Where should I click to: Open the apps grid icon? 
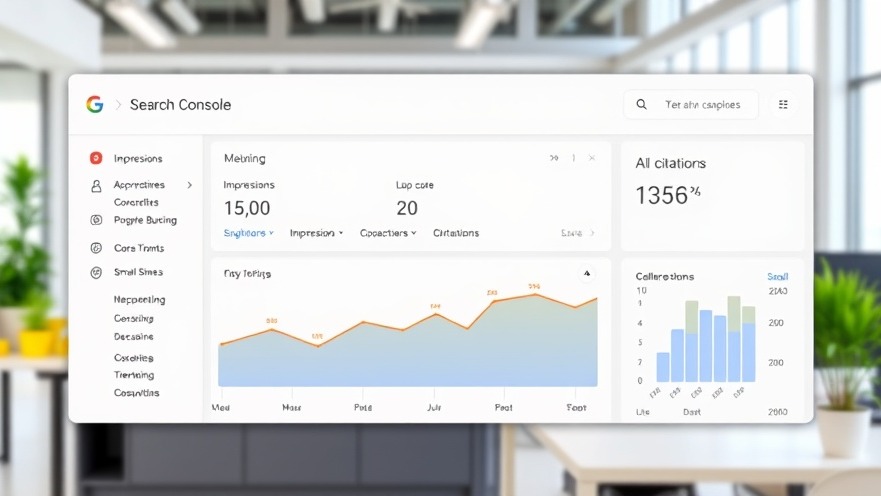click(783, 104)
